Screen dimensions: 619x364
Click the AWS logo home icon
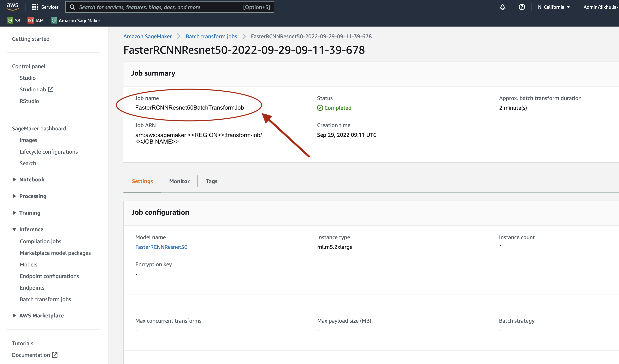tap(13, 7)
